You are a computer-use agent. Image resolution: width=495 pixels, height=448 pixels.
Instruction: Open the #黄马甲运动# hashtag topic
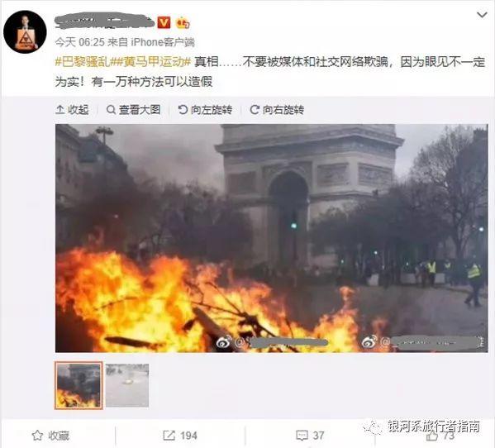(x=150, y=62)
